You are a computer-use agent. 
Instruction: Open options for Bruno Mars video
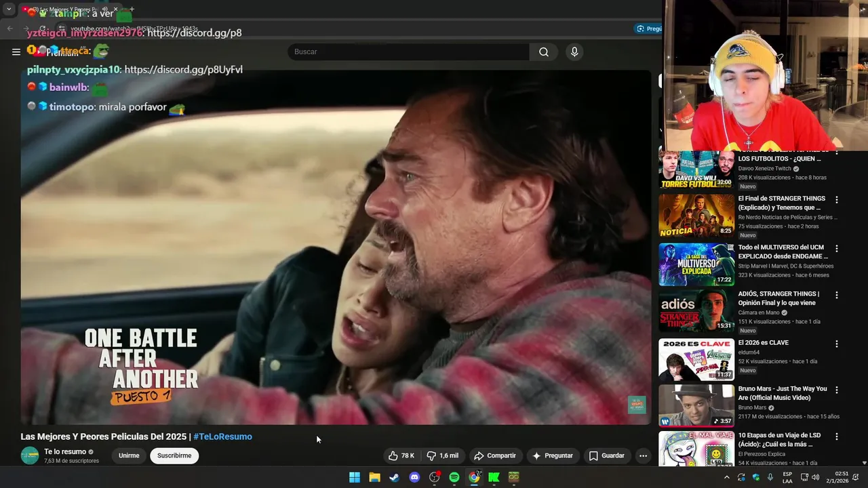pos(836,390)
